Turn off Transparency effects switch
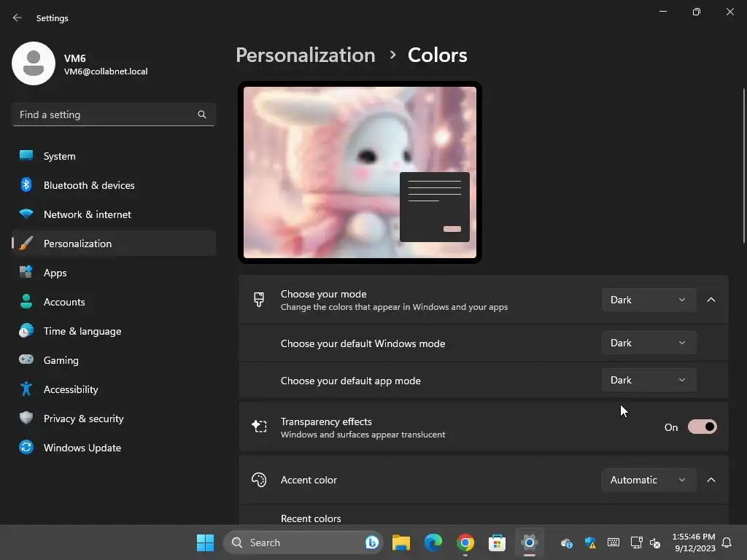Viewport: 747px width, 560px height. 703,427
